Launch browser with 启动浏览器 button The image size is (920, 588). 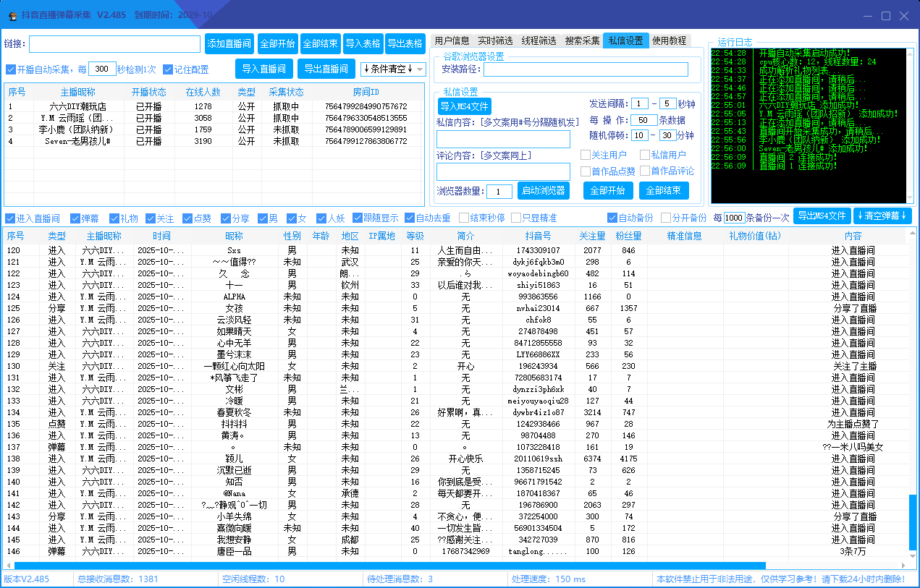[543, 190]
